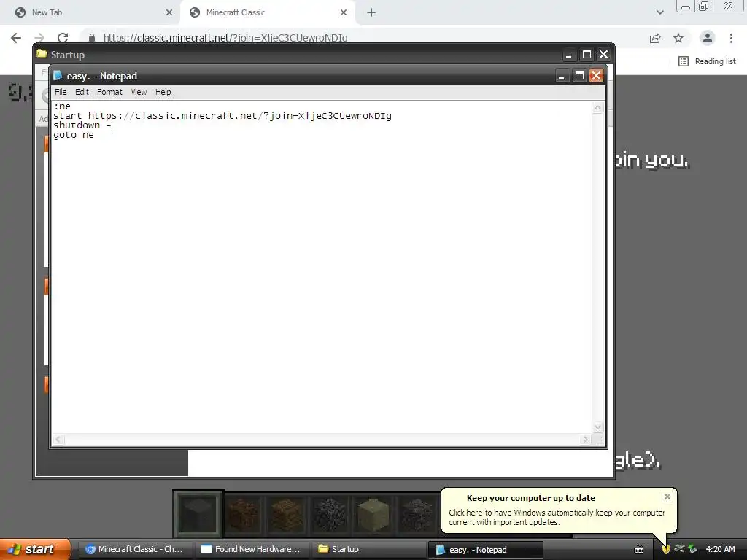The image size is (747, 560).
Task: Expand the Chrome tab search chevron
Action: point(659,13)
